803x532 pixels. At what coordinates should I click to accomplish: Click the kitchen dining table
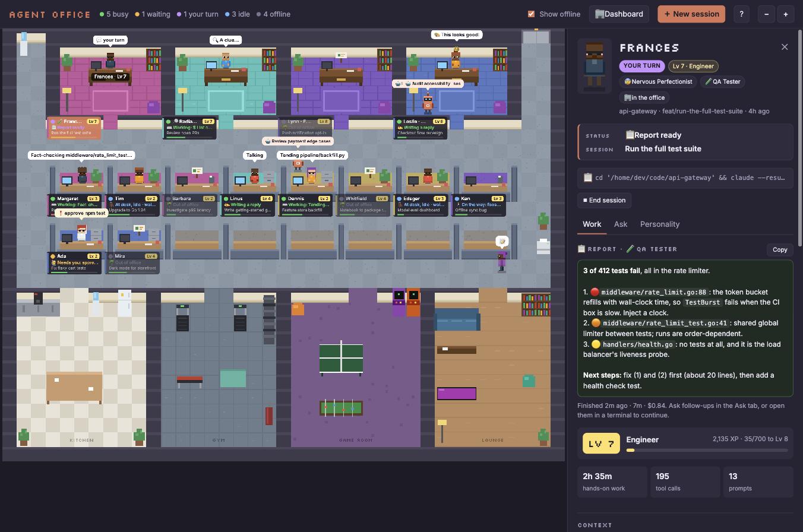click(x=74, y=387)
